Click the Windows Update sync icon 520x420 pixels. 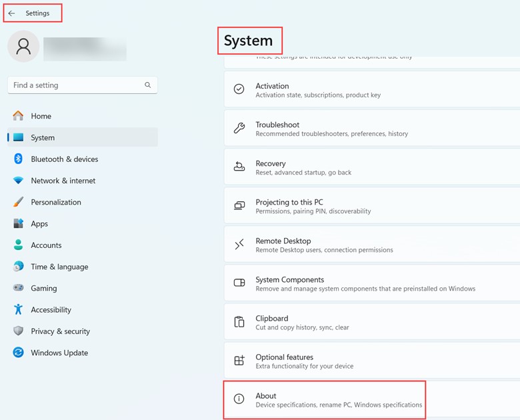[x=18, y=352]
